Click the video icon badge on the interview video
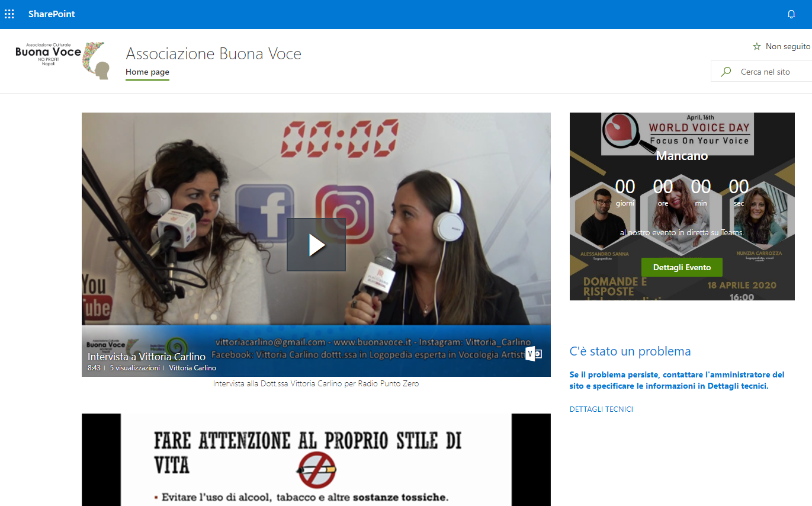812x506 pixels. point(534,353)
